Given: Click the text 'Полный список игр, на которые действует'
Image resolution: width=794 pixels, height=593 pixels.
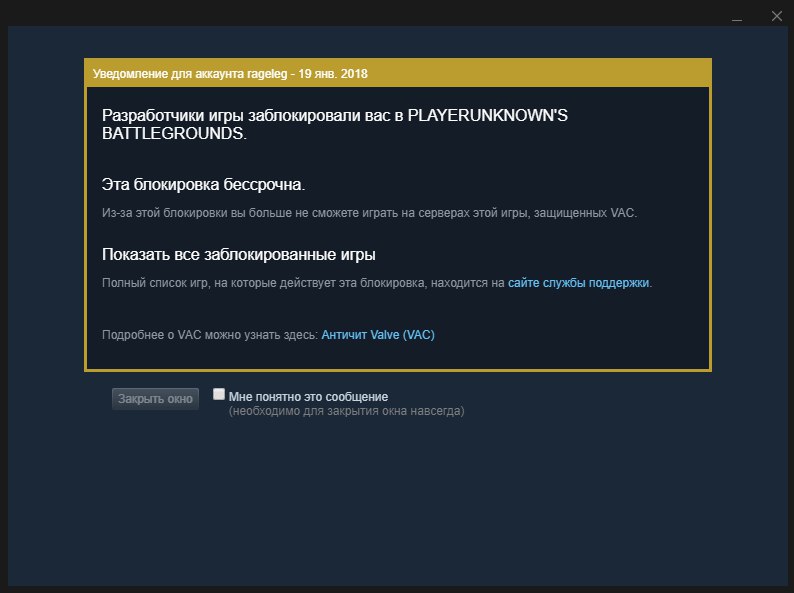Looking at the screenshot, I should coord(219,283).
